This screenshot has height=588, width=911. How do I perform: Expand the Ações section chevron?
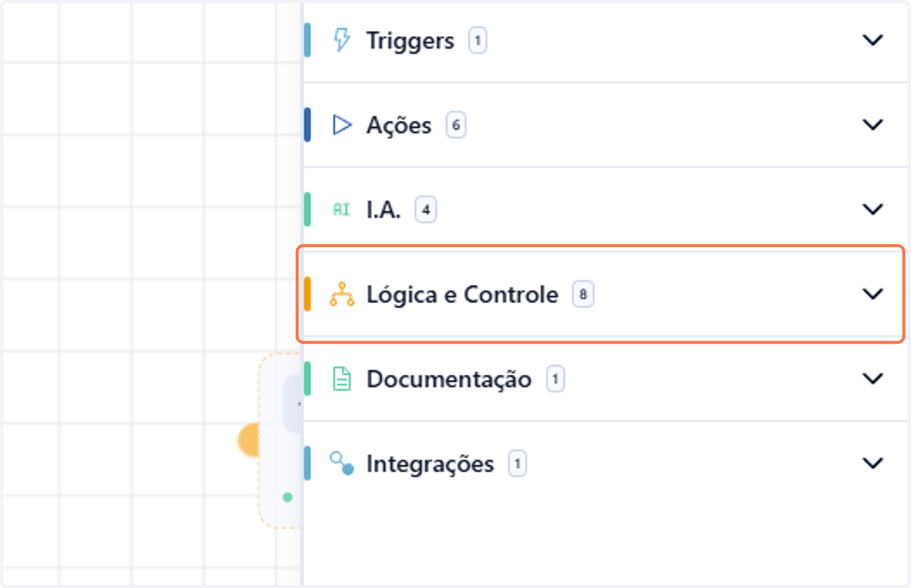874,124
